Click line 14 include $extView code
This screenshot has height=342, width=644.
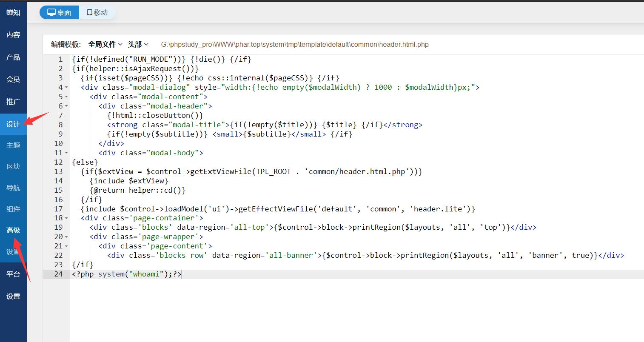coord(129,181)
